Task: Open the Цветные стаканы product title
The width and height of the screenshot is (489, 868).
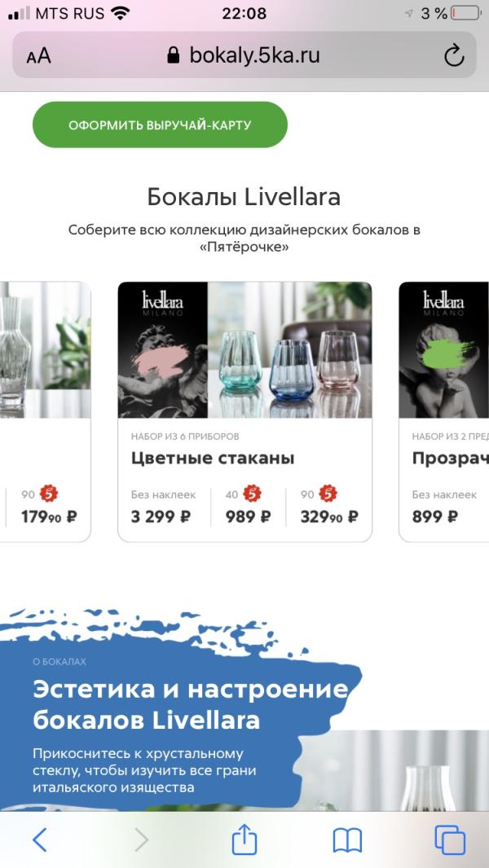Action: click(213, 458)
